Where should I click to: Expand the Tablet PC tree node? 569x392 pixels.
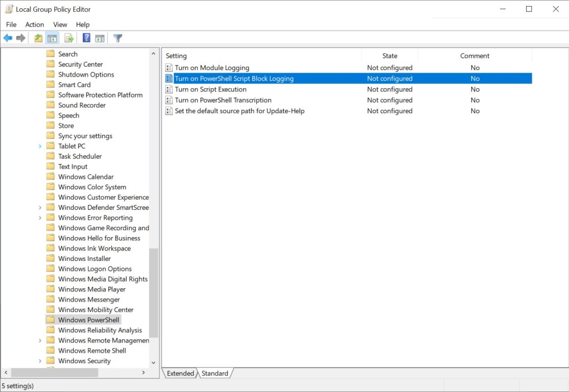[40, 146]
